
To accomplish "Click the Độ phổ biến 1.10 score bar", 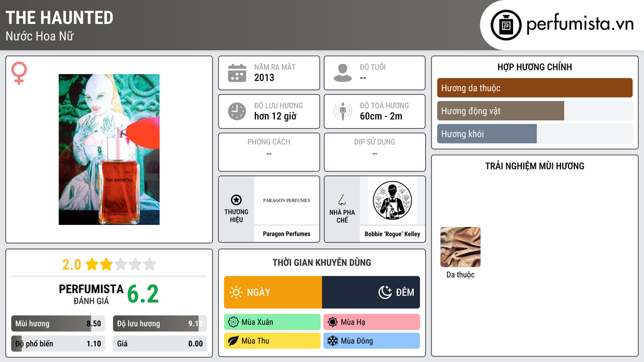I will tap(58, 344).
